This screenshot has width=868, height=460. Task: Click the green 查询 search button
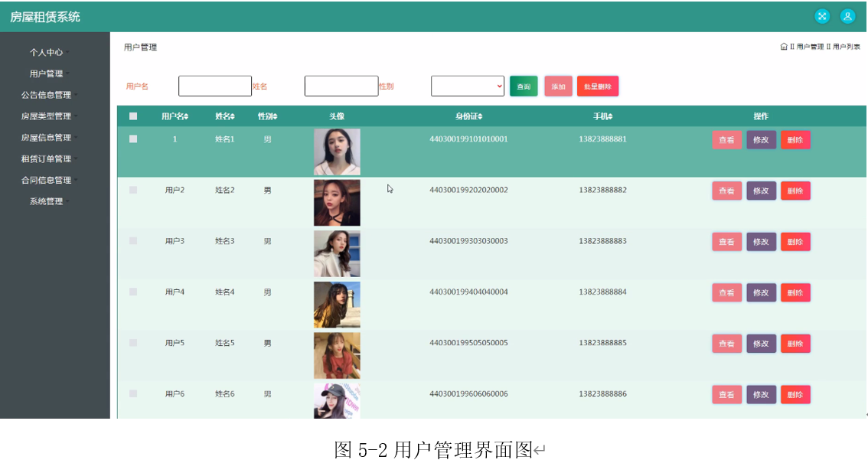pos(524,86)
